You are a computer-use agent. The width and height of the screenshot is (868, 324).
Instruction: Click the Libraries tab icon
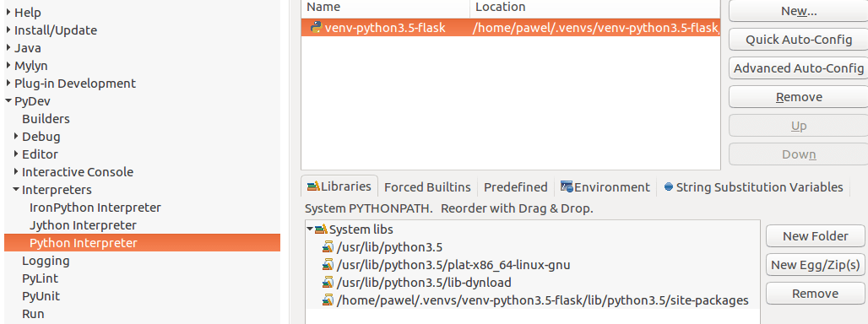tap(314, 186)
